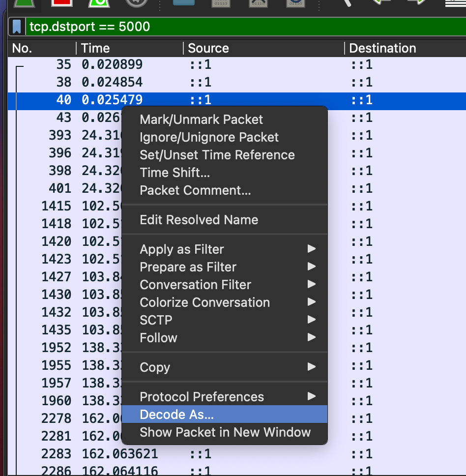Select packet number 1432
The width and height of the screenshot is (466, 476).
(56, 312)
